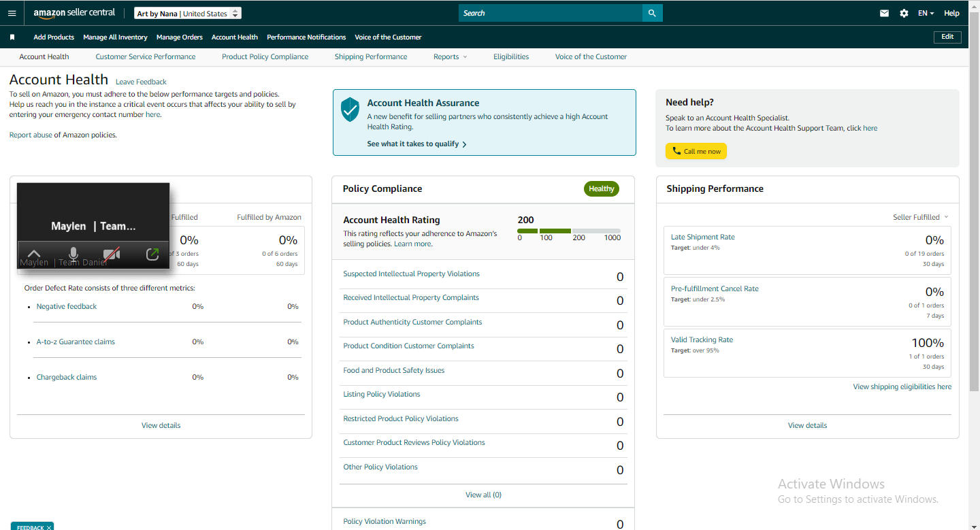Screen dimensions: 980x530
Task: Click the Account Health Rating progress bar
Action: tap(569, 231)
